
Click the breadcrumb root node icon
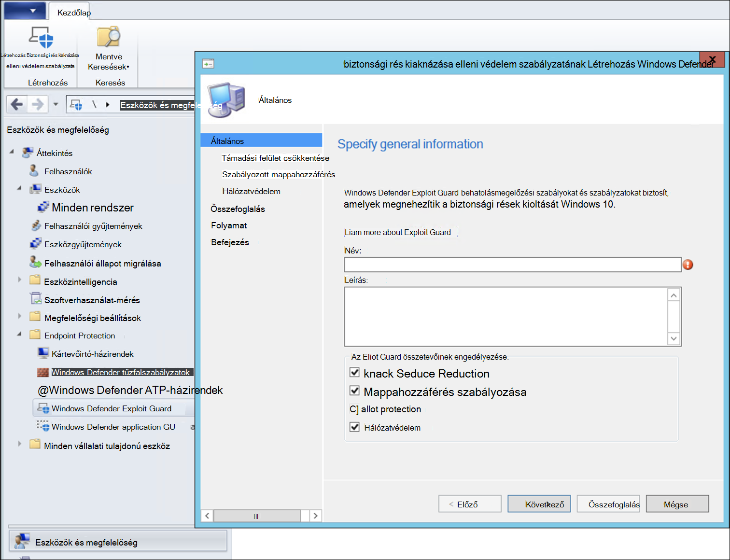[76, 104]
